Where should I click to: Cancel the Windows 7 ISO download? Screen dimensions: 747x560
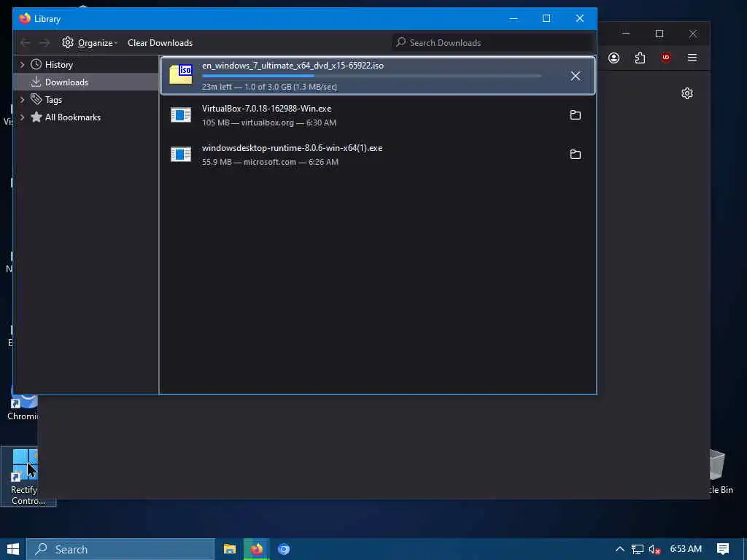[575, 76]
